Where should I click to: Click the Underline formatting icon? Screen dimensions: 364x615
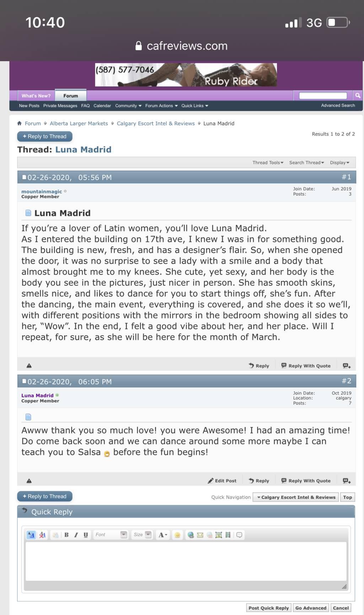[86, 535]
